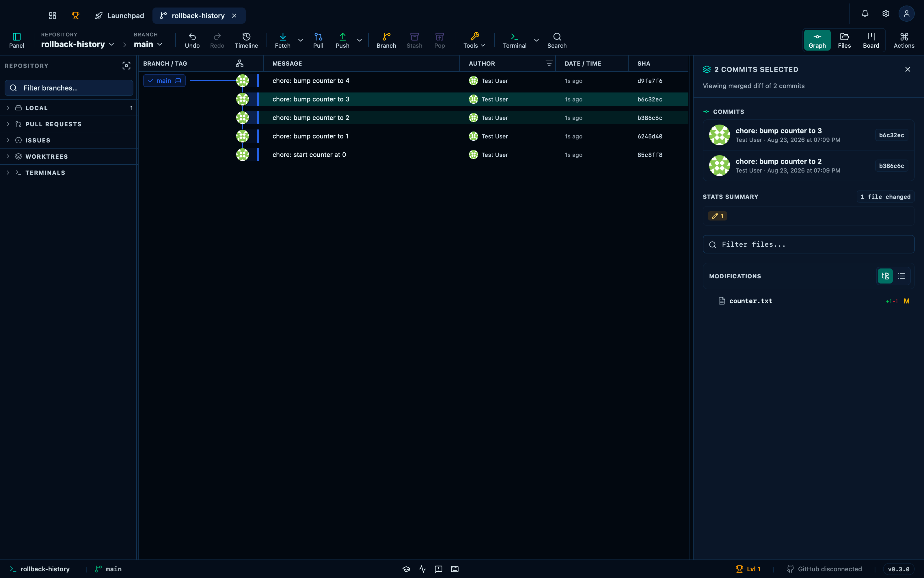The width and height of the screenshot is (924, 578).
Task: Open the Author column filter
Action: pyautogui.click(x=549, y=64)
